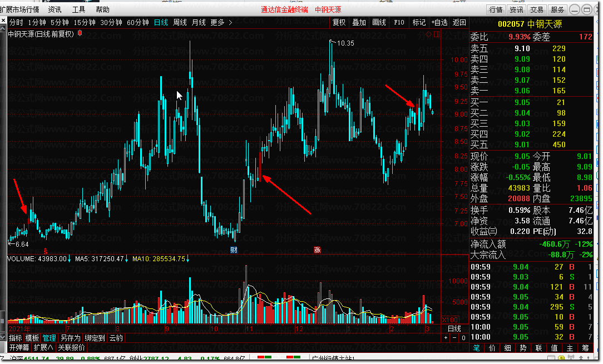Click the red S event marker under the chart
The height and width of the screenshot is (364, 603).
[46, 251]
